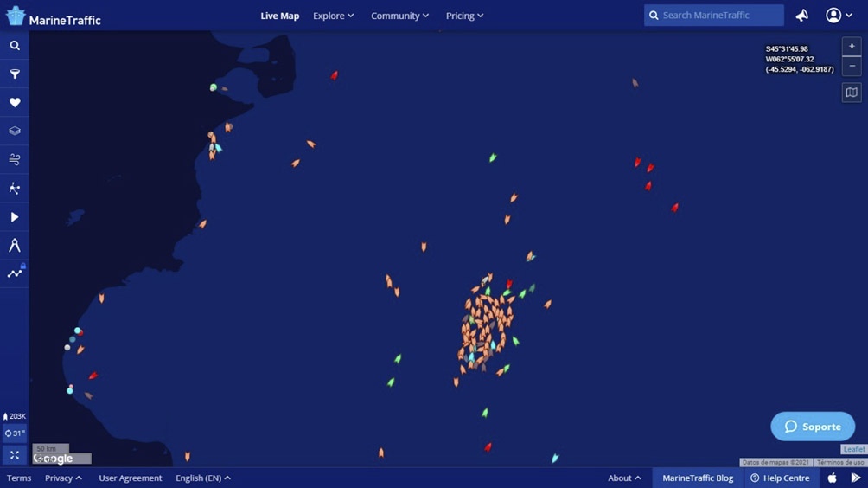Screen dimensions: 868x488
Task: Open the map layers icon
Action: pos(15,132)
